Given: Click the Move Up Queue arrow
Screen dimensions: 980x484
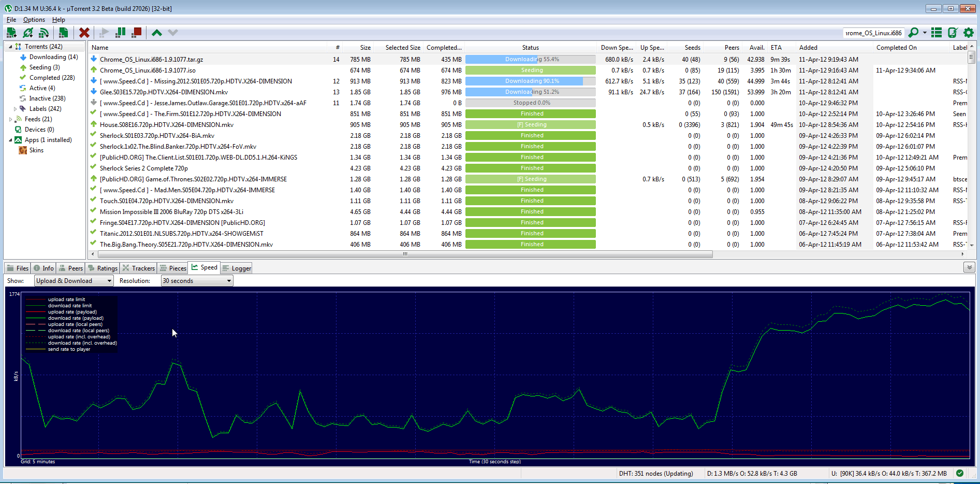Looking at the screenshot, I should [157, 33].
